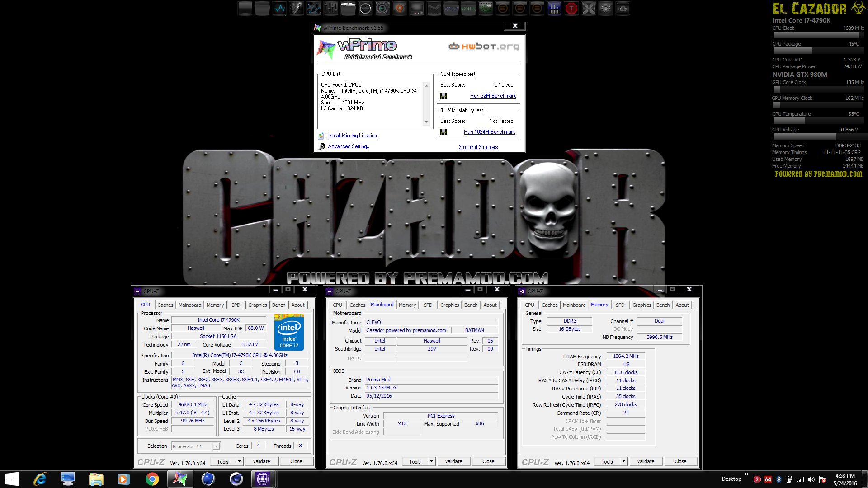868x488 pixels.
Task: Open Tools dropdown arrow in CPU-Z Mainboard window
Action: [431, 461]
